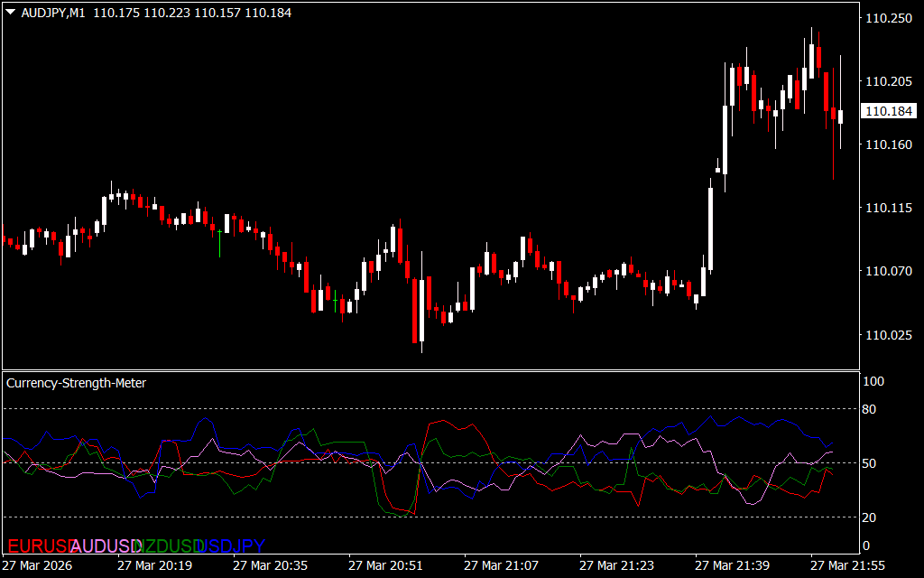Select the red EURUSD legend label
The image size is (924, 578).
34,545
